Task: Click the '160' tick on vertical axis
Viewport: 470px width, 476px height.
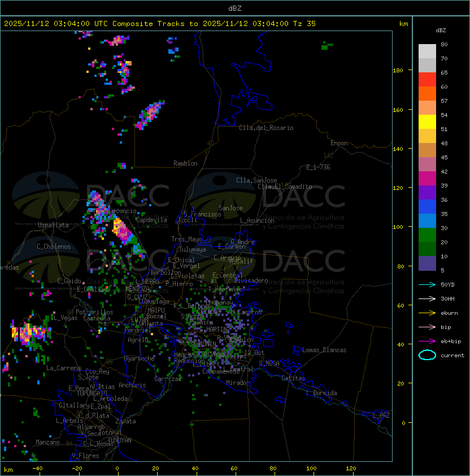Action: pos(398,110)
